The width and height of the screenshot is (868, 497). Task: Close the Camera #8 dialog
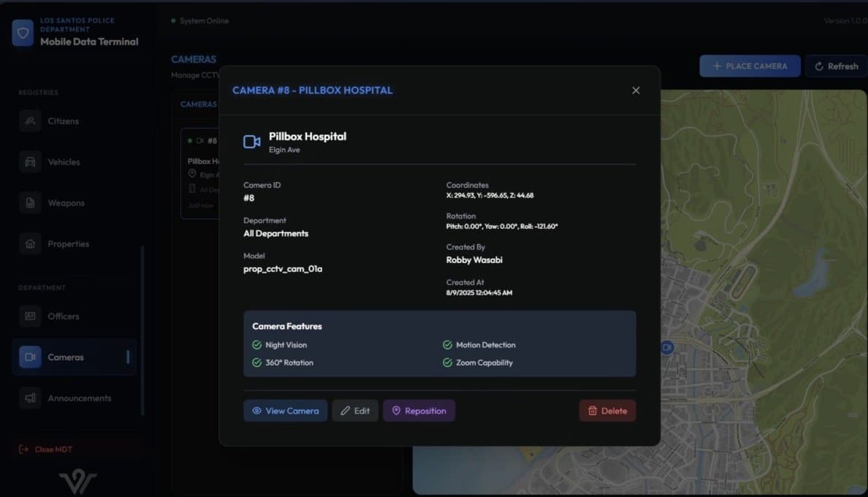pyautogui.click(x=636, y=91)
